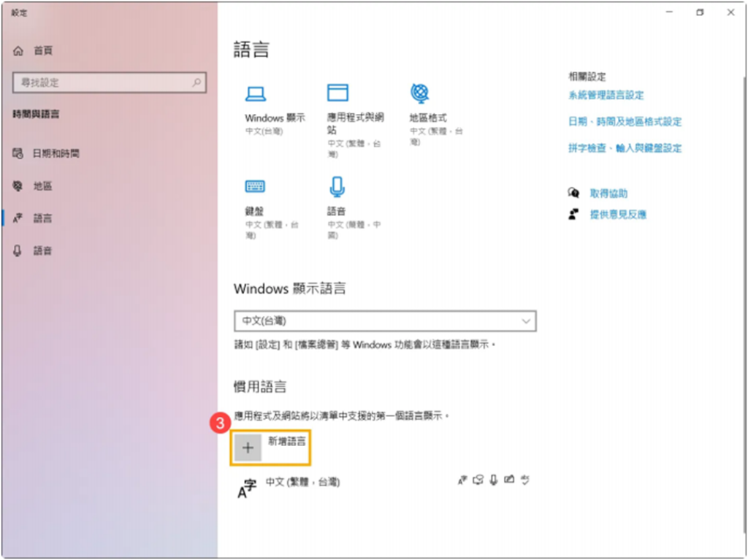The height and width of the screenshot is (560, 748).
Task: Switch to 語音 page in sidebar
Action: 42,250
